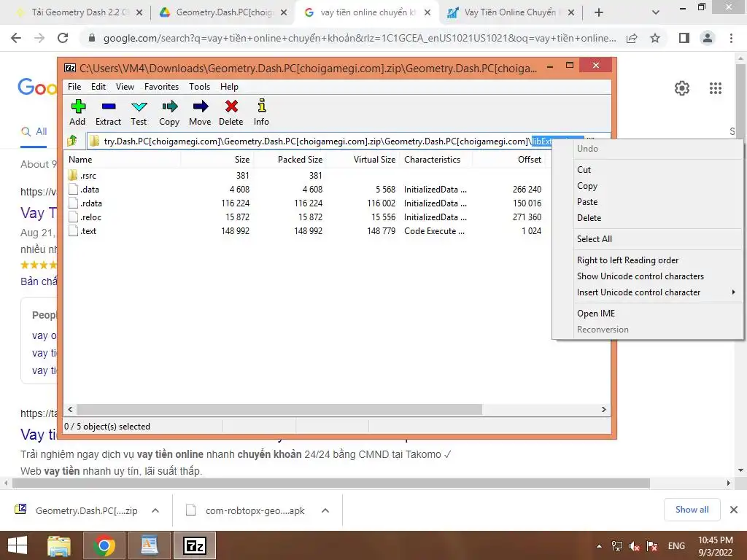Open the Edit menu
Image resolution: width=747 pixels, height=560 pixels.
tap(98, 87)
